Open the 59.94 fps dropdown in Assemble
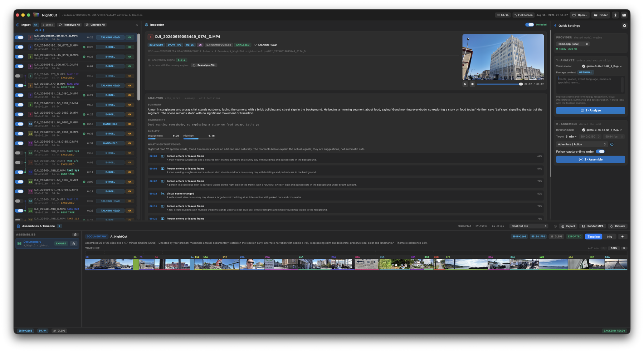This screenshot has width=644, height=352. [x=614, y=137]
